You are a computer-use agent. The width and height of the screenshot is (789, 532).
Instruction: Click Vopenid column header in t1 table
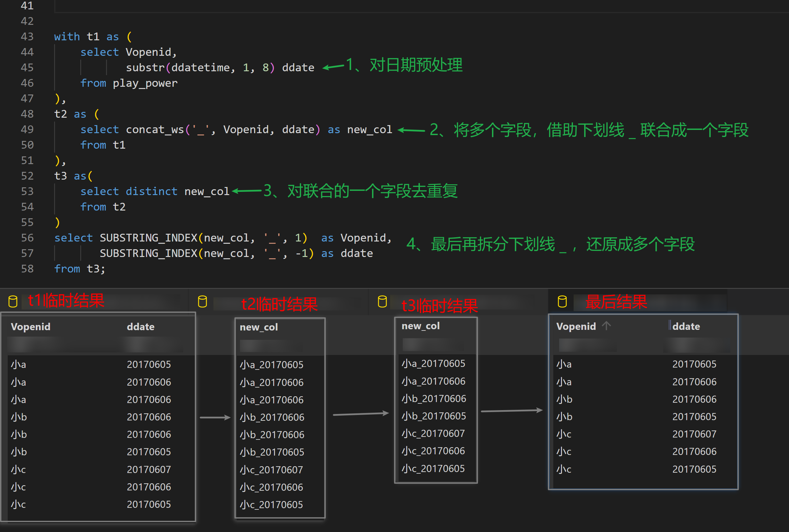(31, 327)
